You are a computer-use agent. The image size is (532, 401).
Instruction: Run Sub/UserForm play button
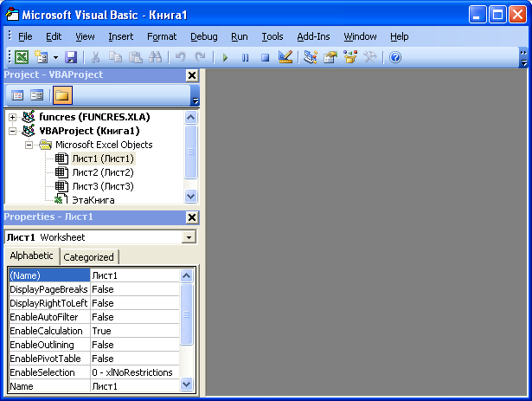point(225,57)
